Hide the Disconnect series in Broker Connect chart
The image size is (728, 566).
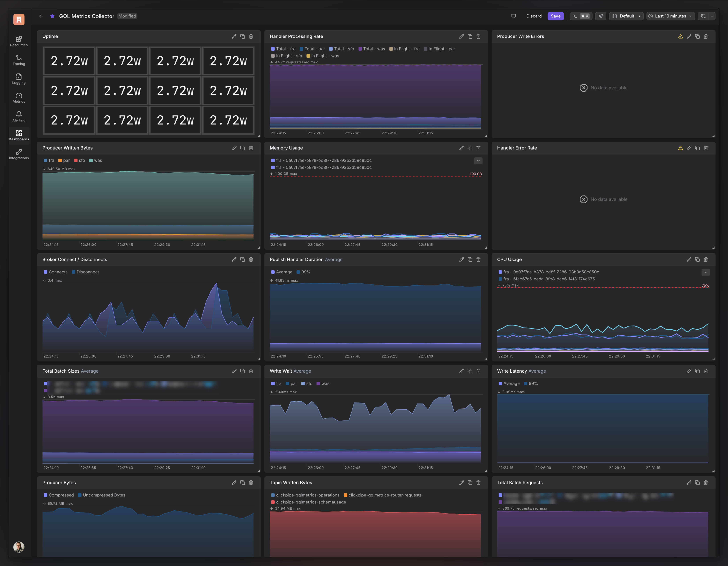click(85, 272)
